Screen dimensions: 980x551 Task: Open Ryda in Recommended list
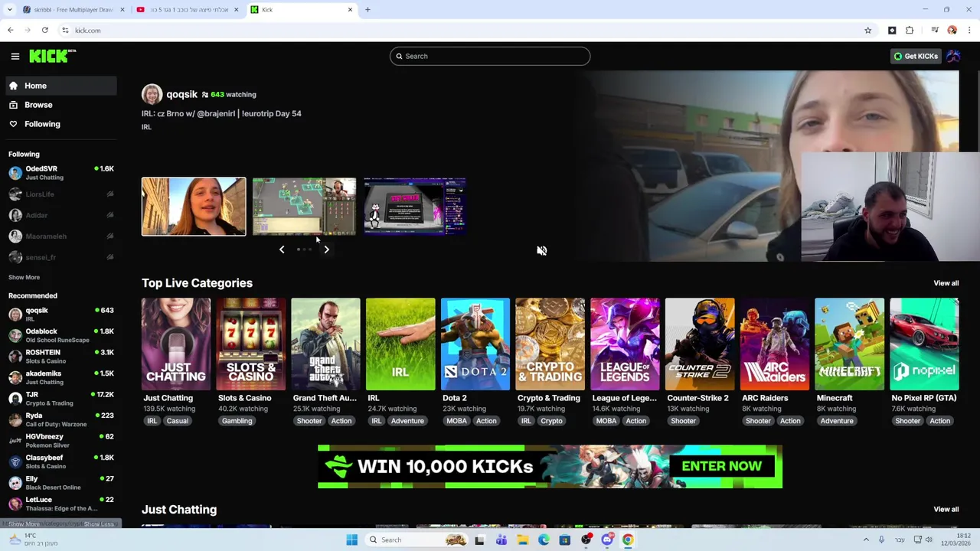tap(61, 419)
